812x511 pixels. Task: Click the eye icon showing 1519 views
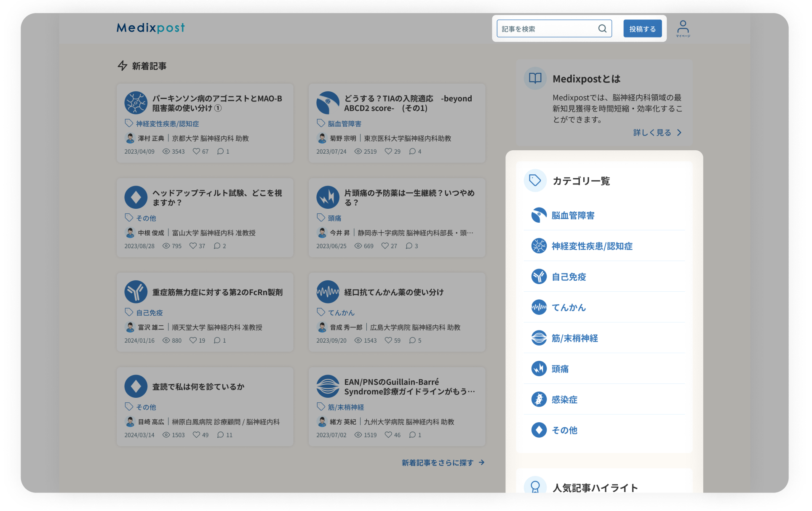pyautogui.click(x=358, y=435)
